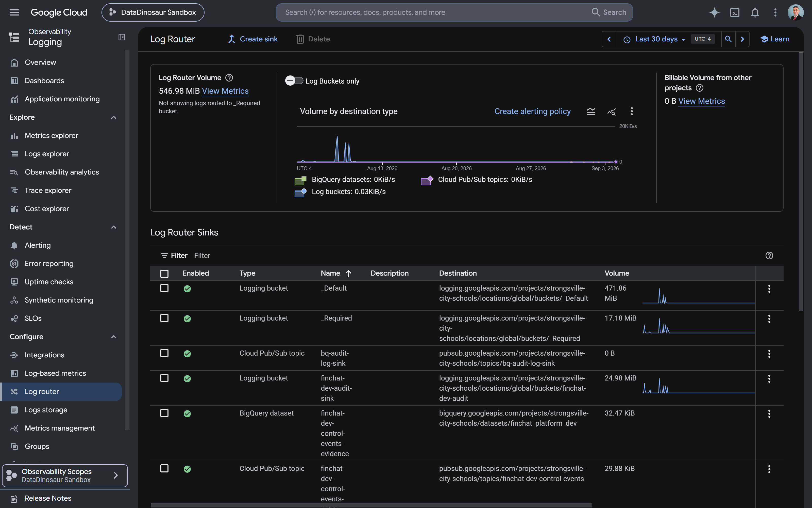Click _Default sink volume sparkline
The height and width of the screenshot is (508, 812).
[699, 296]
